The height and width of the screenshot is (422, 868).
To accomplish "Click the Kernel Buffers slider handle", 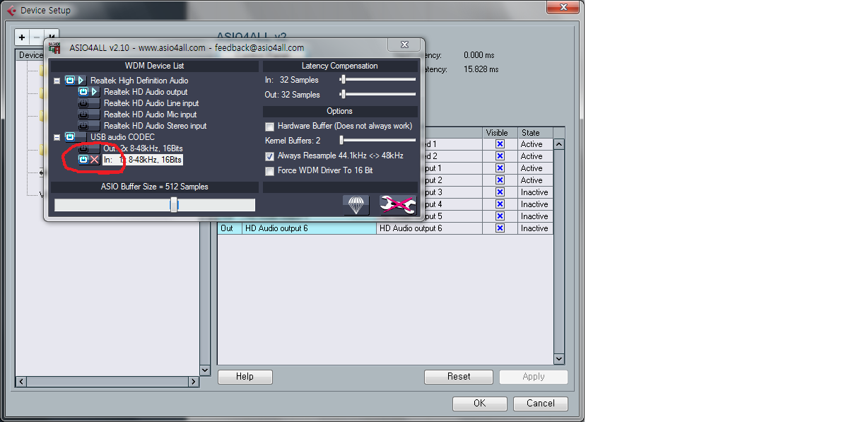I will pos(341,141).
